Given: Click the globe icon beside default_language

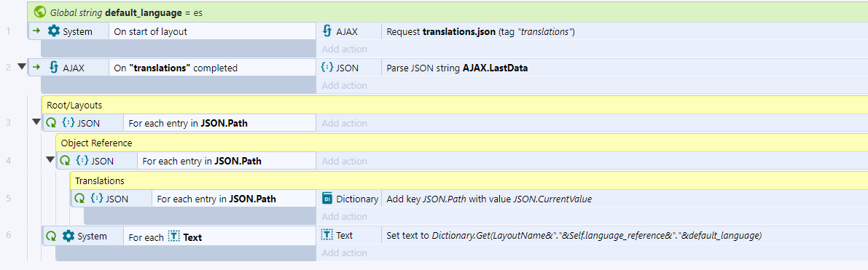Looking at the screenshot, I should pyautogui.click(x=40, y=12).
